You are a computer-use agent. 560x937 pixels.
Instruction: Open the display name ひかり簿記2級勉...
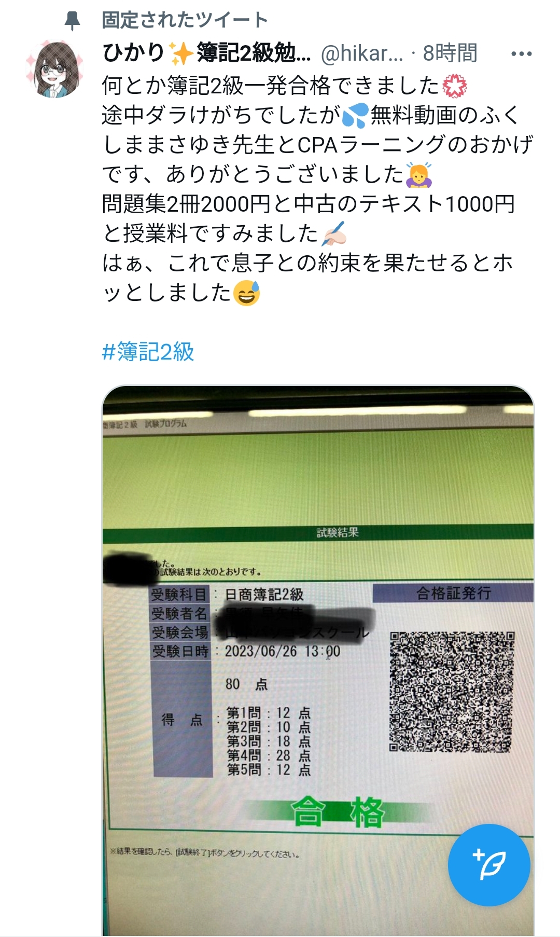tap(206, 53)
